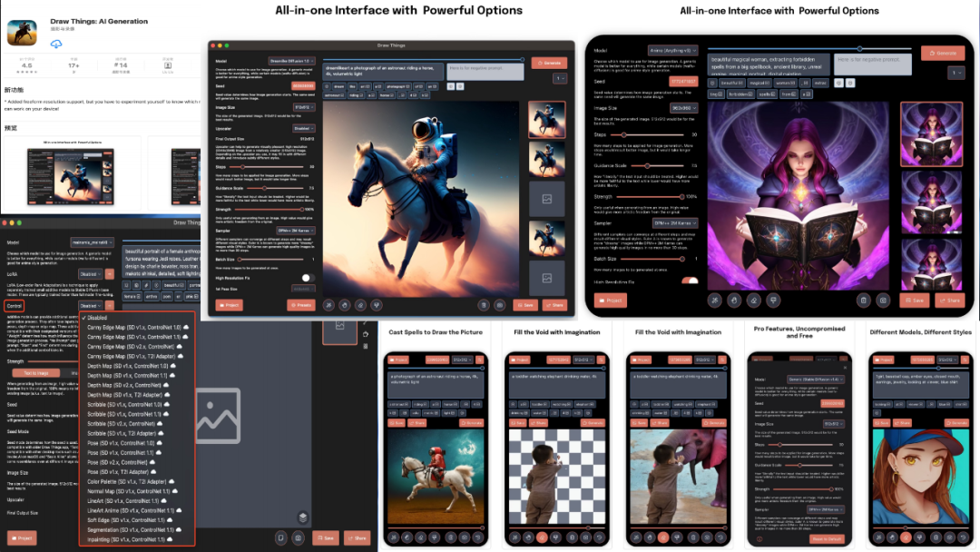
Task: Open Upscaler dropdown in astronaut window
Action: click(x=304, y=128)
